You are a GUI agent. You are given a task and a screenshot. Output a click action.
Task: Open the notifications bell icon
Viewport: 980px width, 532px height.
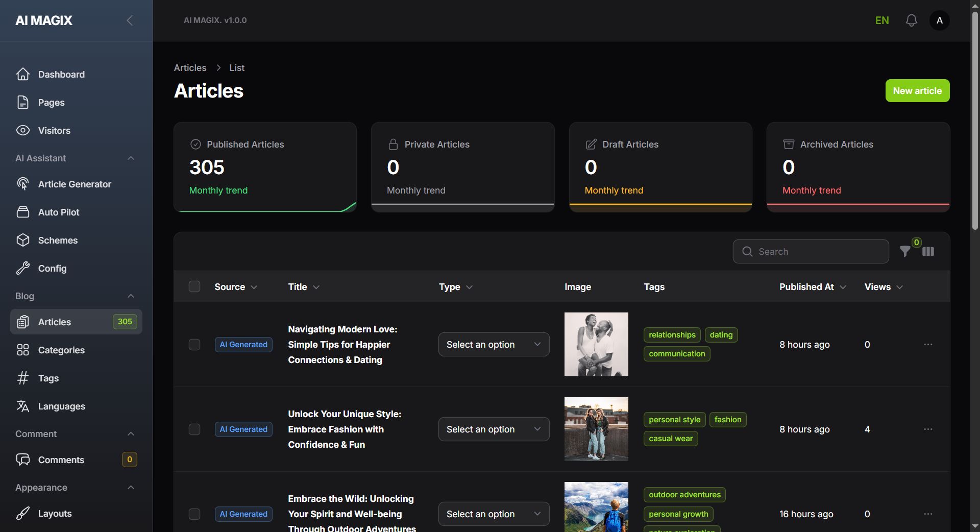pos(911,20)
